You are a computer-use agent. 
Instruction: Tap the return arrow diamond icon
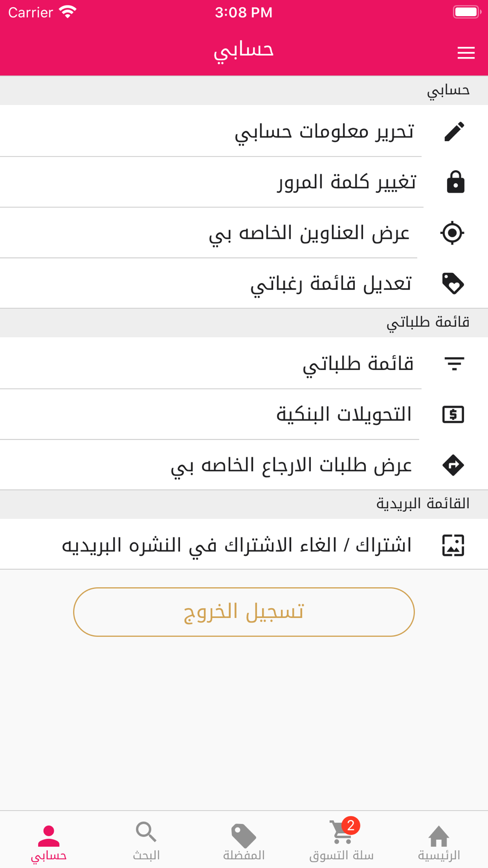pos(453,465)
